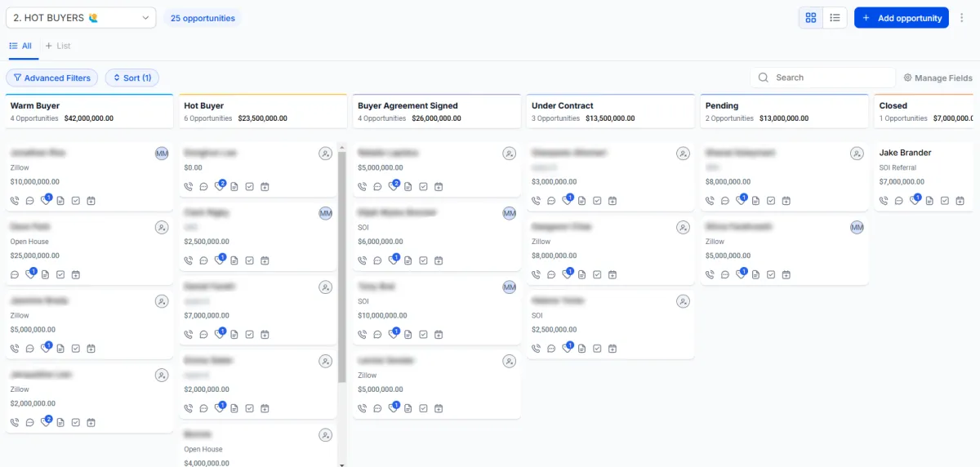Open tasks icon on Jake Brander card
Screen dimensions: 980x467
tap(945, 200)
